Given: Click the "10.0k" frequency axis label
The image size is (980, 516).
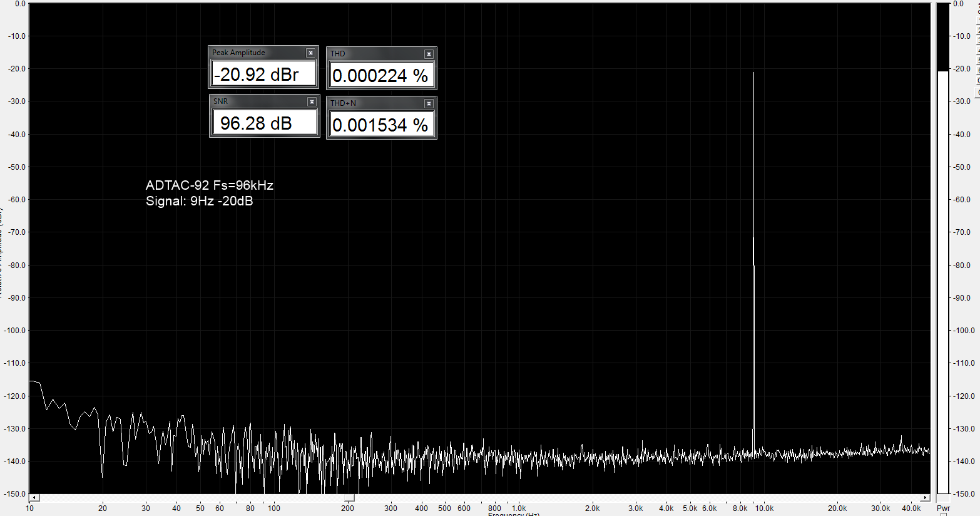Looking at the screenshot, I should [764, 508].
